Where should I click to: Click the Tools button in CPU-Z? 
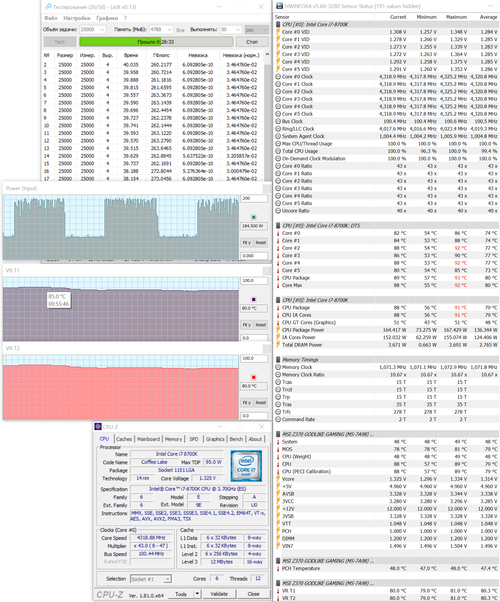181,594
